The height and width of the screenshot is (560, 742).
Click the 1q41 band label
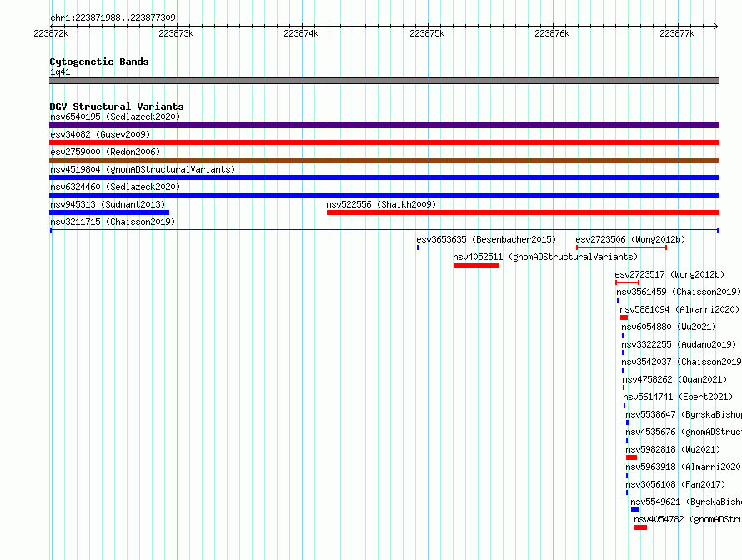(x=60, y=72)
